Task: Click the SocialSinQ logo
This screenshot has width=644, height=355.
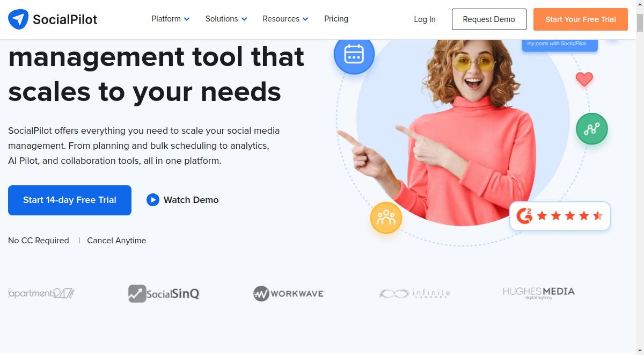Action: [x=164, y=294]
